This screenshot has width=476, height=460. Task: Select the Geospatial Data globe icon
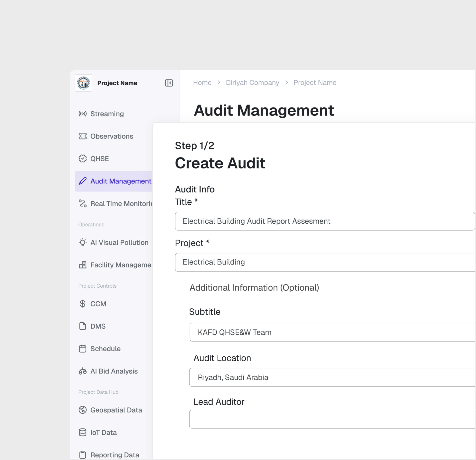(83, 410)
